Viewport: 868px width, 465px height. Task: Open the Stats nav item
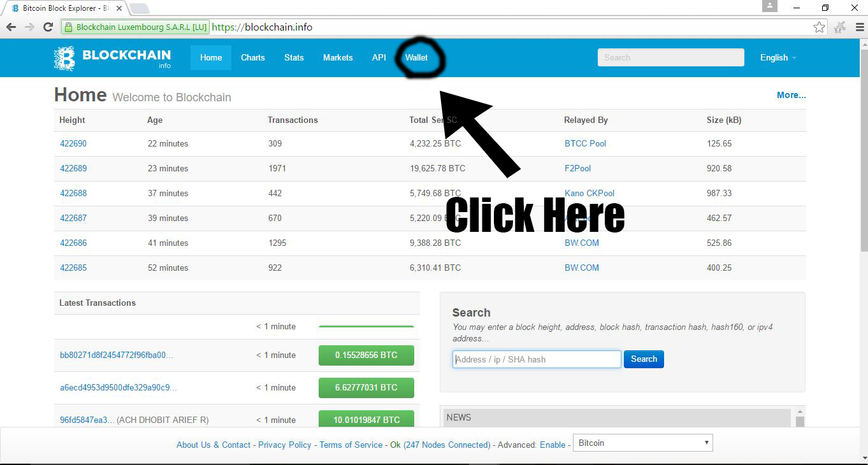294,57
